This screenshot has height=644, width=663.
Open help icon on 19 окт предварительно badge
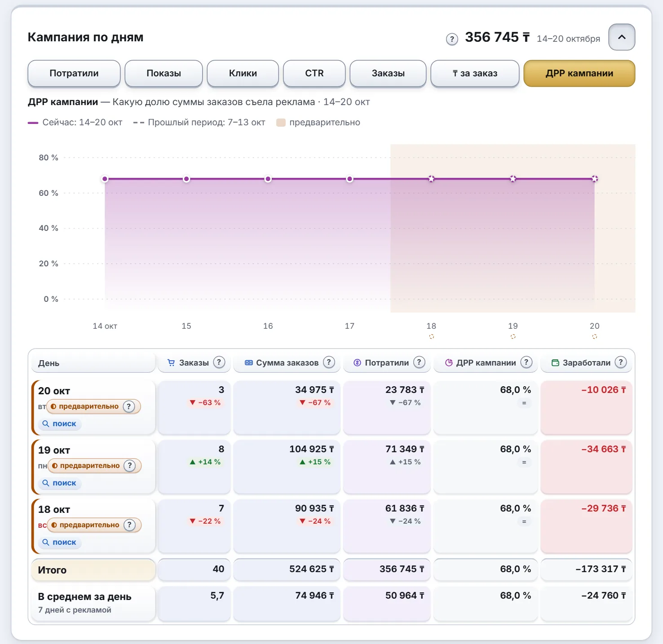(130, 466)
